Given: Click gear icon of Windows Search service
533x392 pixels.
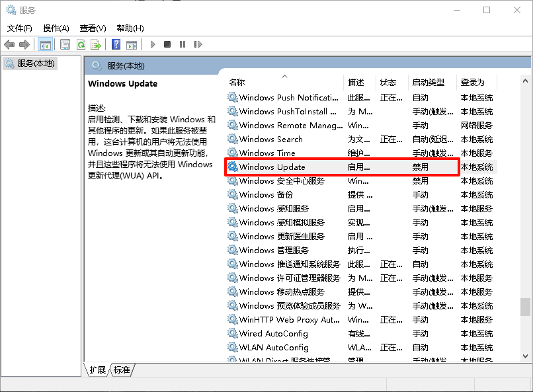Looking at the screenshot, I should [233, 139].
